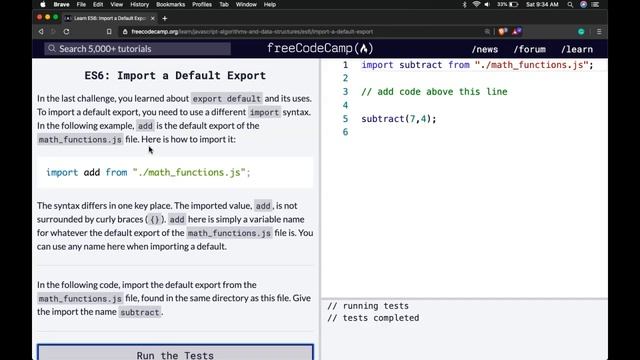This screenshot has width=640, height=360.
Task: Open the Edit menu
Action: (x=98, y=4)
